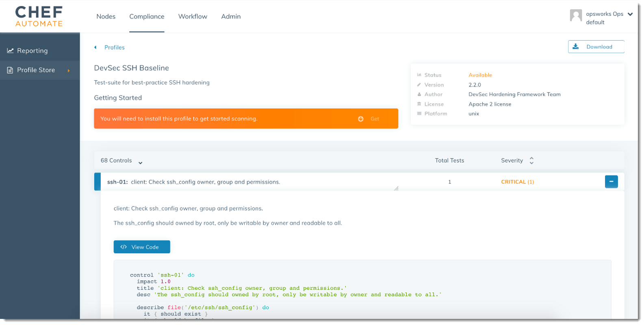
Task: Click Apache 2 license value
Action: [490, 104]
